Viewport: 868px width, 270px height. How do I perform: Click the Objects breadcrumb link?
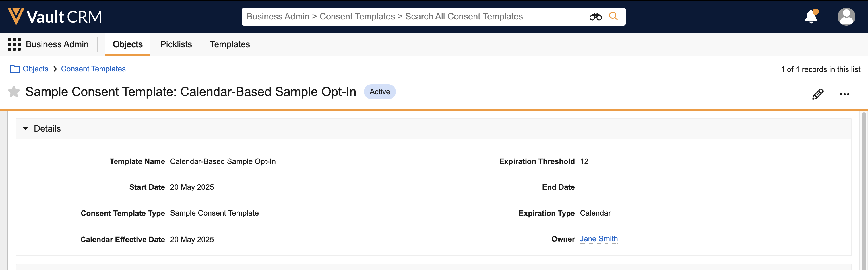(35, 69)
